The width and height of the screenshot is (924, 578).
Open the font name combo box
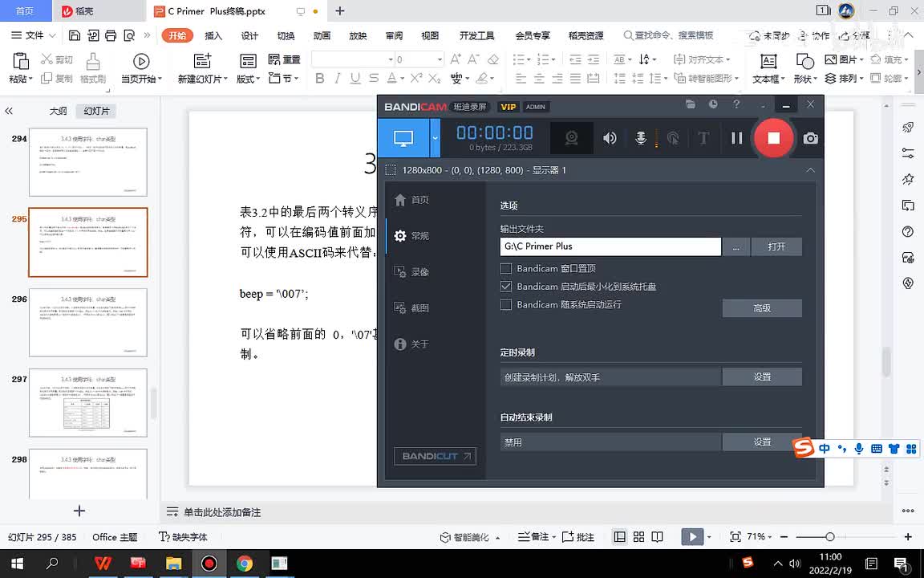[x=353, y=59]
